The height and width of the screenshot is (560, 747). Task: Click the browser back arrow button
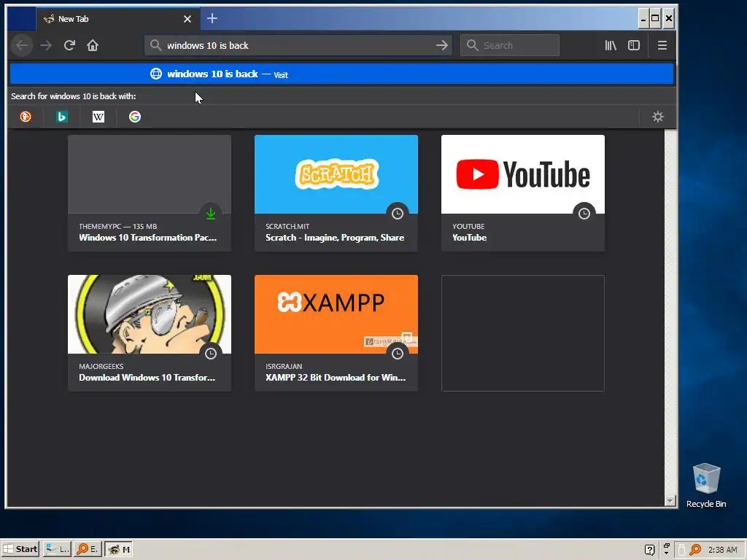(x=22, y=45)
